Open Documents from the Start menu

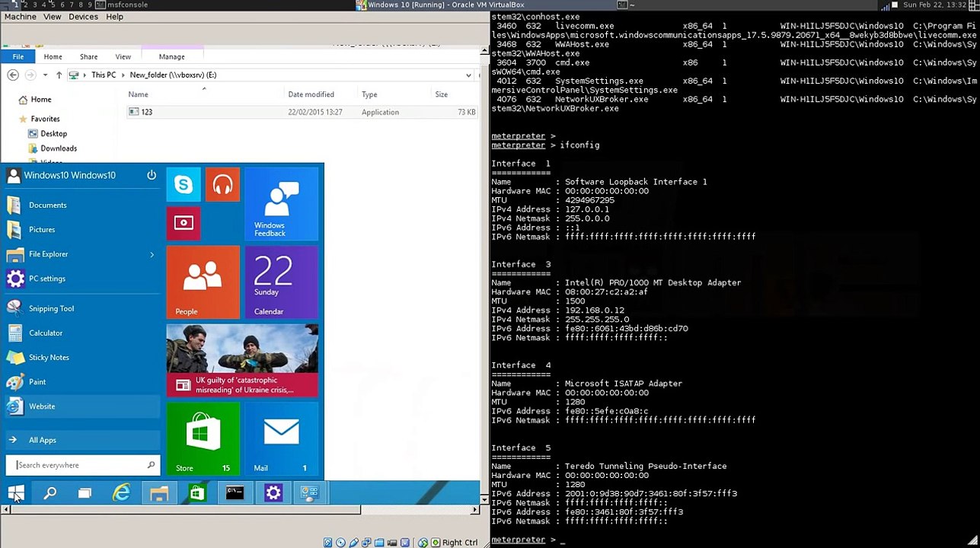[81, 205]
